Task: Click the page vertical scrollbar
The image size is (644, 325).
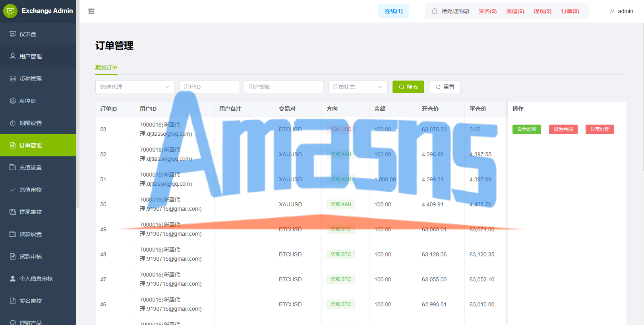Action: 642,97
